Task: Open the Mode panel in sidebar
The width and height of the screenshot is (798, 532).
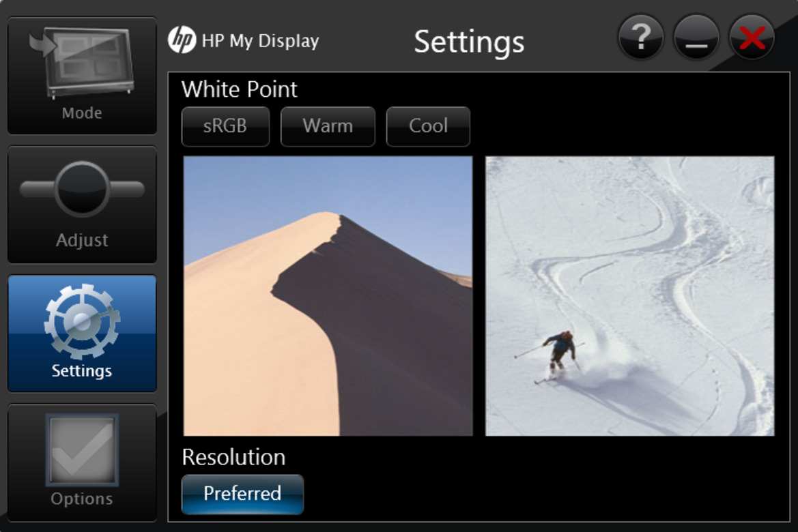Action: pos(82,75)
